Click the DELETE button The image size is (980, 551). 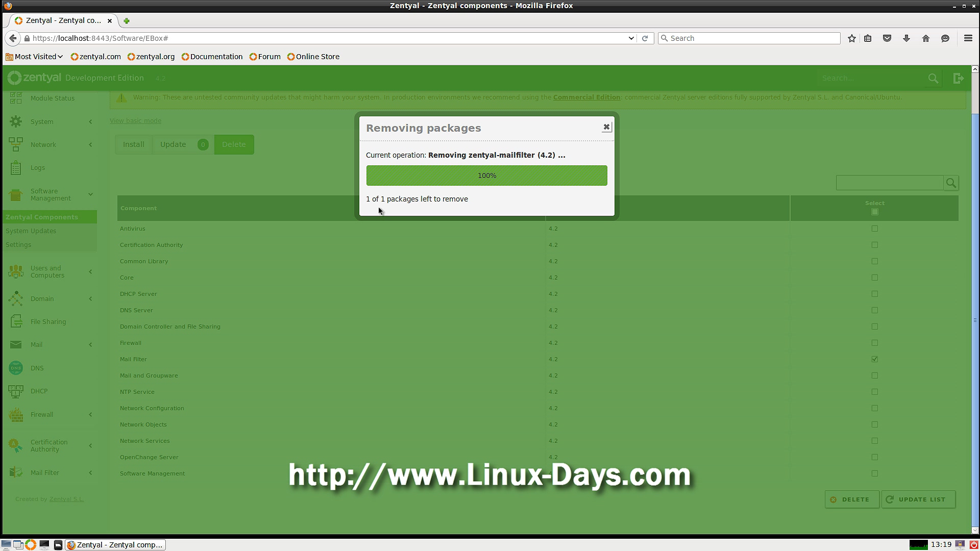tap(852, 499)
